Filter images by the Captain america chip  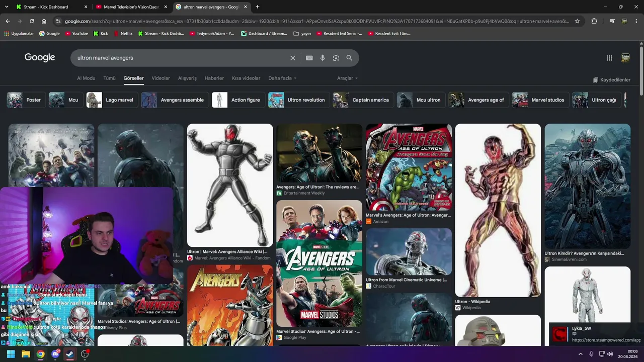[363, 100]
